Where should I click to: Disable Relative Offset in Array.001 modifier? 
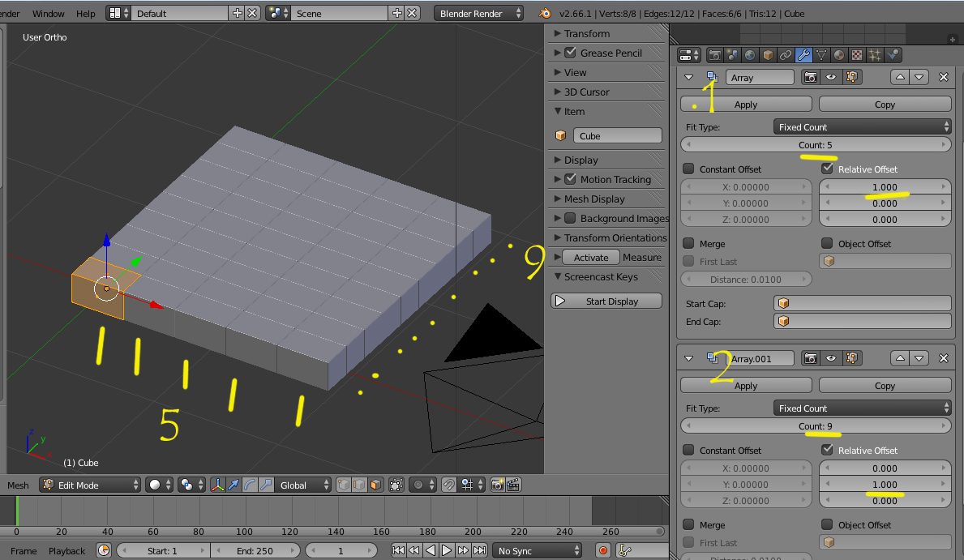pos(827,450)
